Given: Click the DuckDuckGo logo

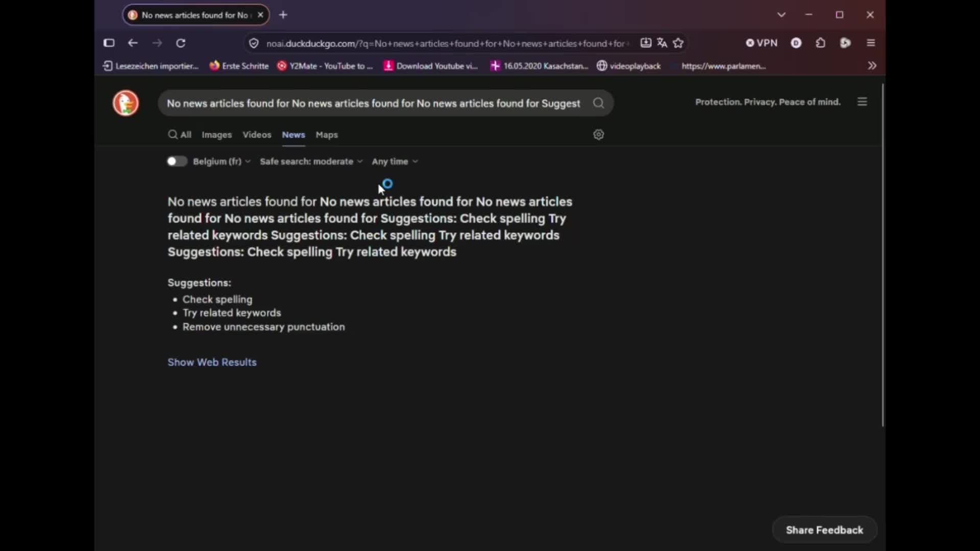Looking at the screenshot, I should tap(126, 103).
